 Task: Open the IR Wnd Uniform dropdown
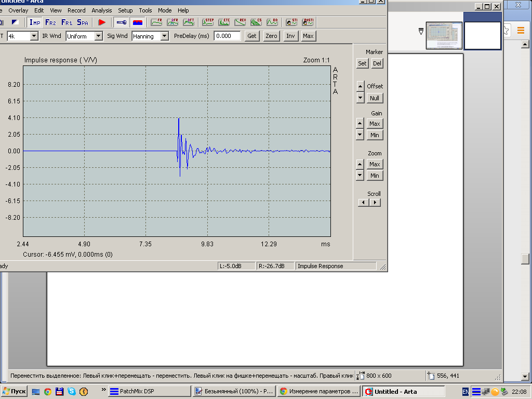coord(98,36)
